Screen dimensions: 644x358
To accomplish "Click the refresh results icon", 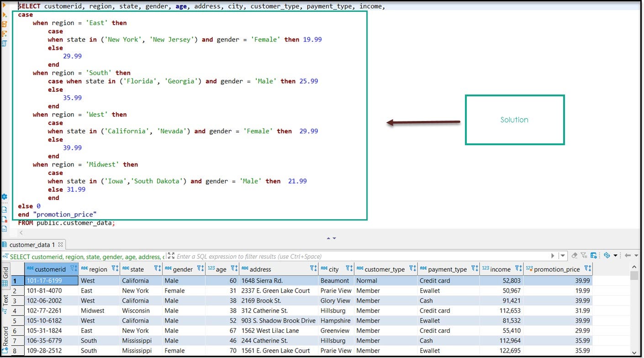I will pos(607,256).
